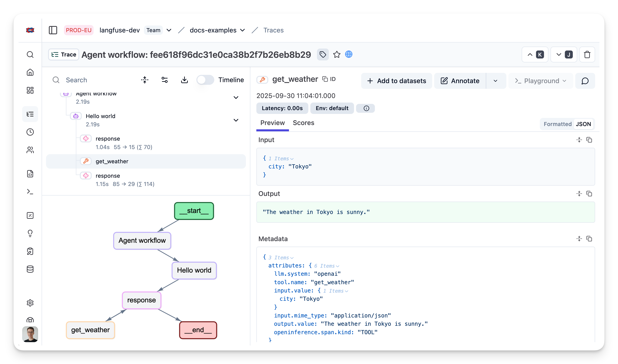The image size is (618, 364).
Task: Open the Playground terminal icon in the sidebar
Action: tap(30, 192)
